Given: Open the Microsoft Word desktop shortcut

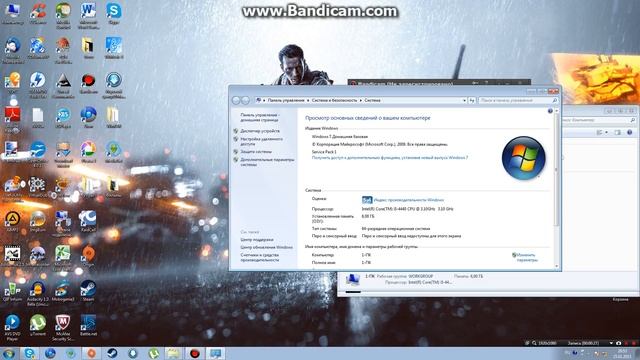Looking at the screenshot, I should [88, 16].
